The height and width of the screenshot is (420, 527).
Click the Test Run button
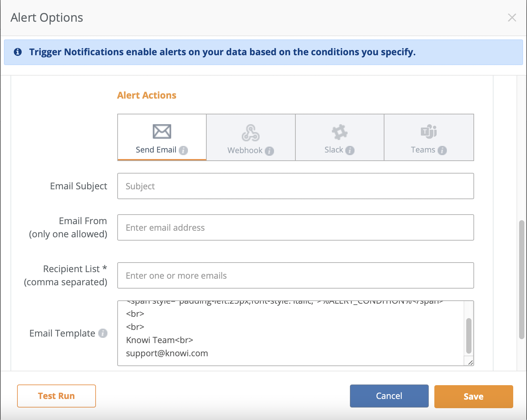tap(56, 396)
